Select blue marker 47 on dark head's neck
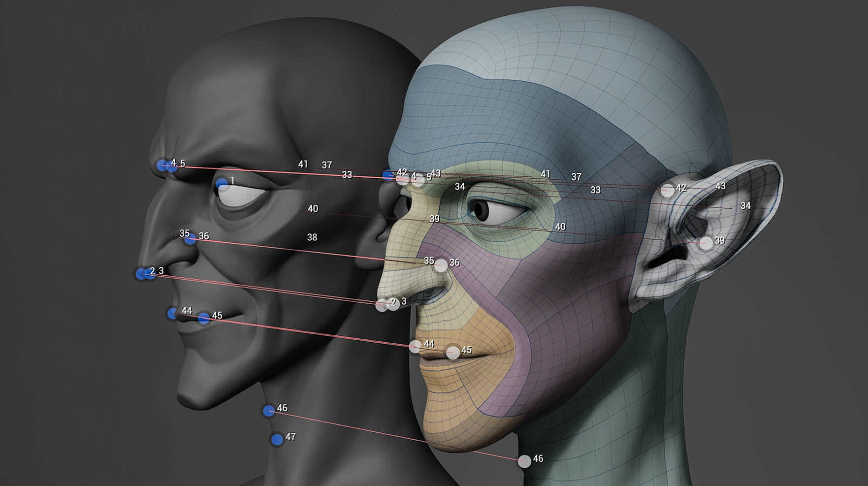This screenshot has width=868, height=486. point(277,439)
